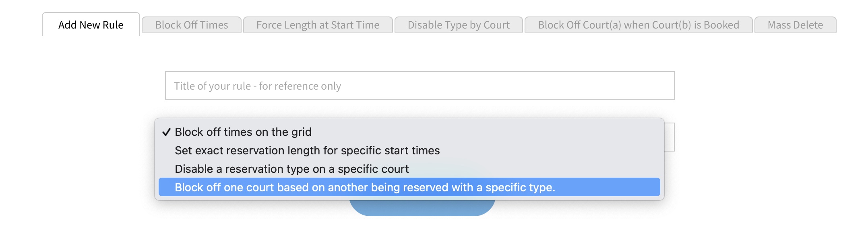Image resolution: width=868 pixels, height=250 pixels.
Task: Select the Disable Type by Court tab
Action: (459, 25)
